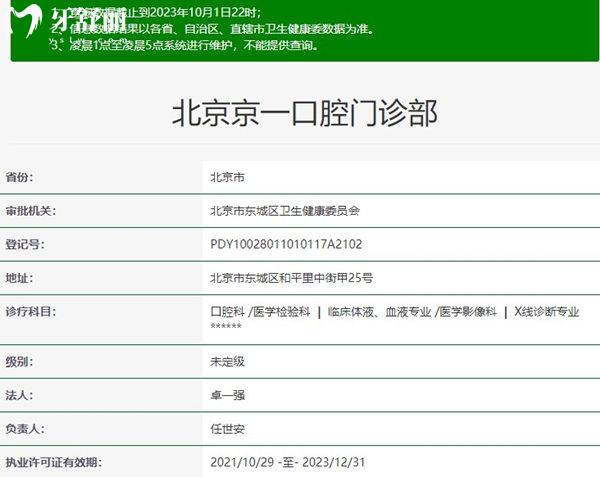Click the heading 北京京一口腔门诊部
600x477 pixels.
(305, 113)
